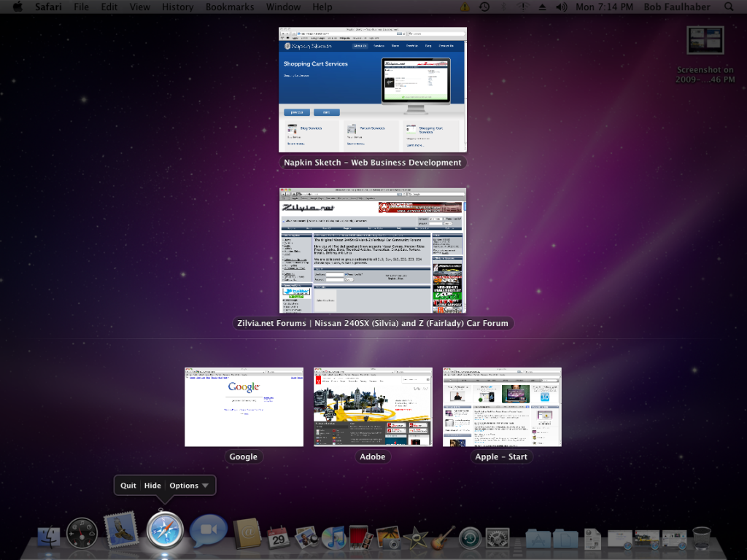Image resolution: width=747 pixels, height=560 pixels.
Task: Open System Preferences gear icon
Action: [498, 538]
